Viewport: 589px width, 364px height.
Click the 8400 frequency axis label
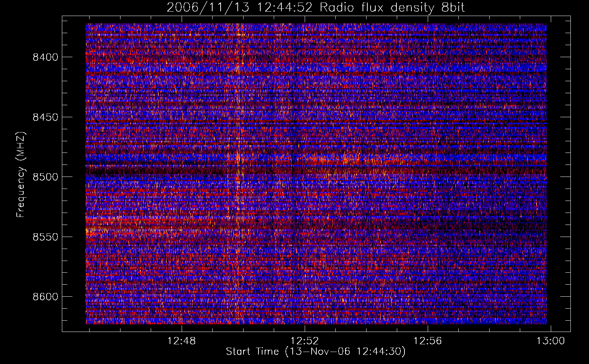(45, 57)
